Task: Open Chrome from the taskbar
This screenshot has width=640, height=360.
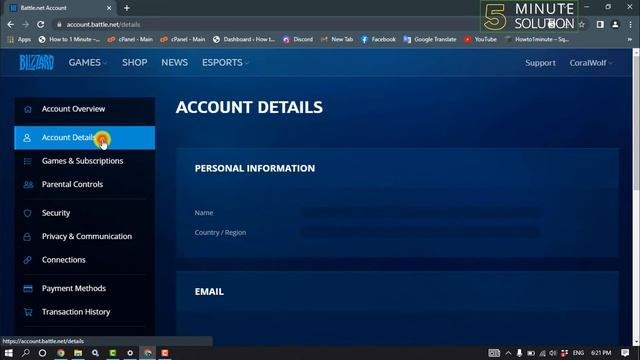Action: point(61,353)
